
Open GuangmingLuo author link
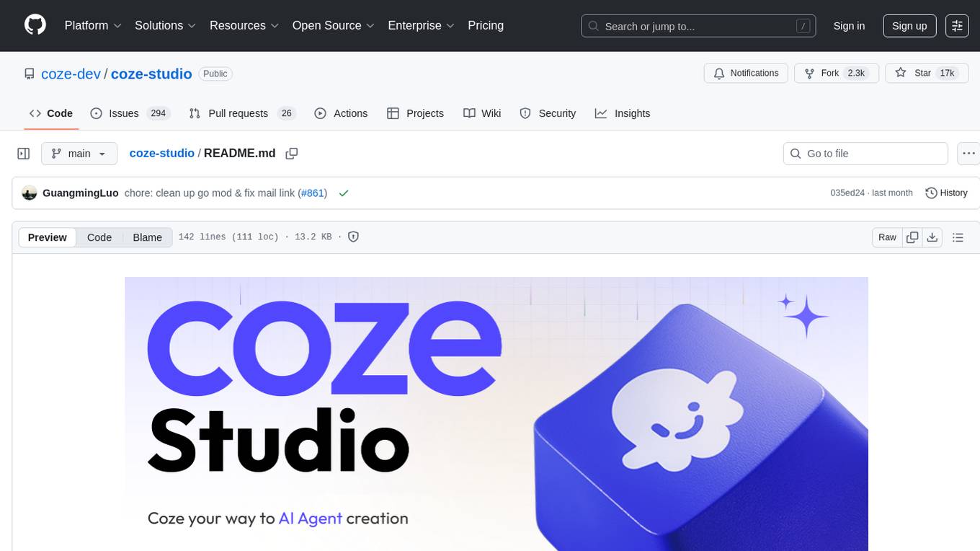[x=81, y=193]
